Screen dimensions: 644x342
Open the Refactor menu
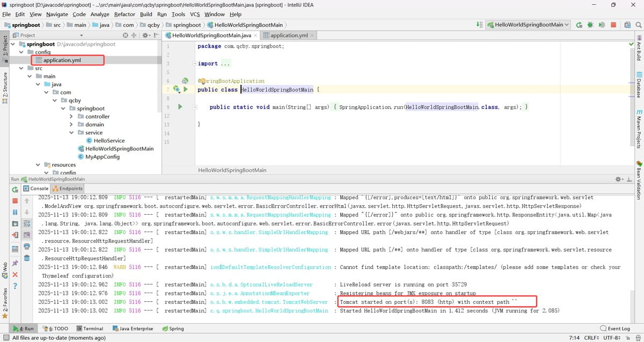tap(125, 14)
